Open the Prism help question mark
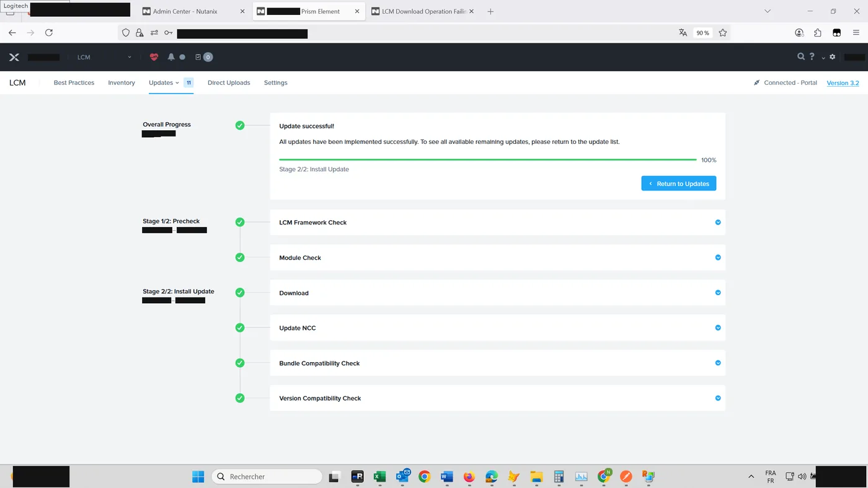 812,57
